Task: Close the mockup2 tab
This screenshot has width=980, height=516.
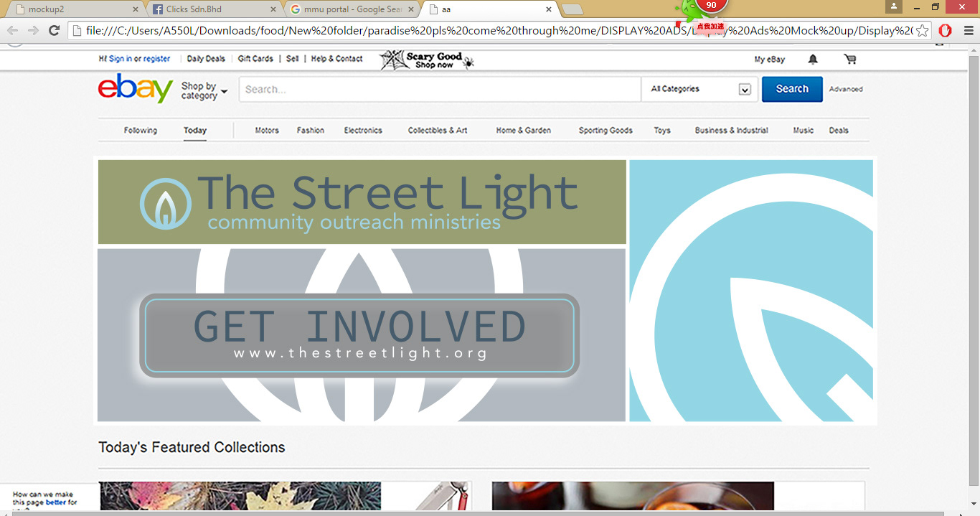Action: (x=136, y=9)
